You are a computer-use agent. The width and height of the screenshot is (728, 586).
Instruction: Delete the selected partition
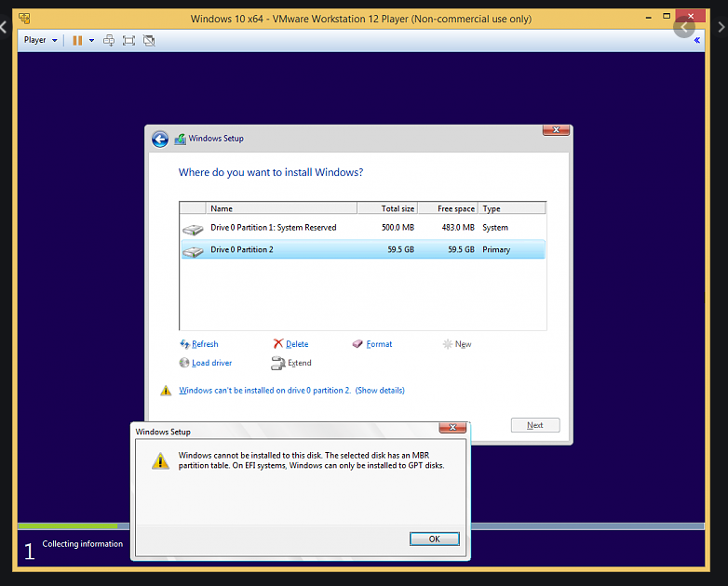click(x=297, y=344)
